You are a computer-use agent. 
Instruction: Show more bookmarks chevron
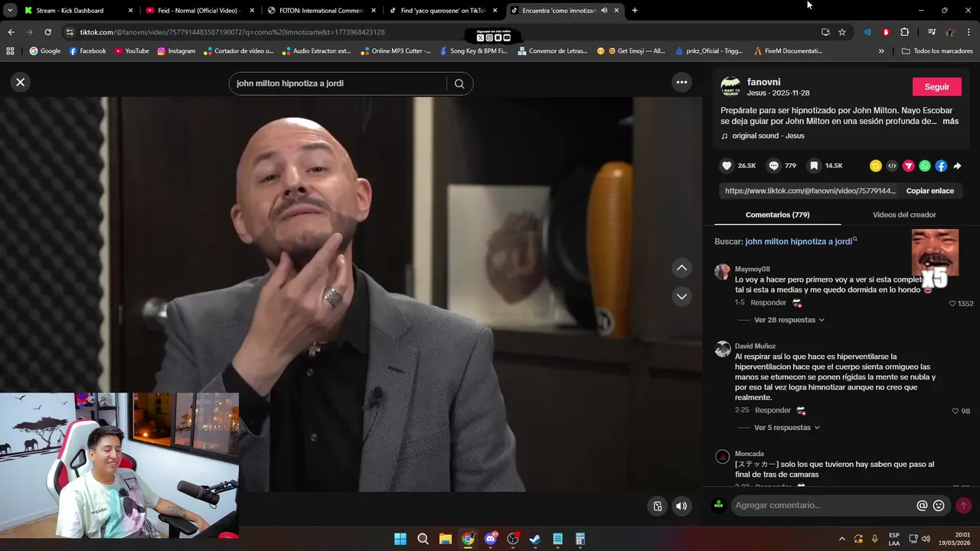click(881, 51)
